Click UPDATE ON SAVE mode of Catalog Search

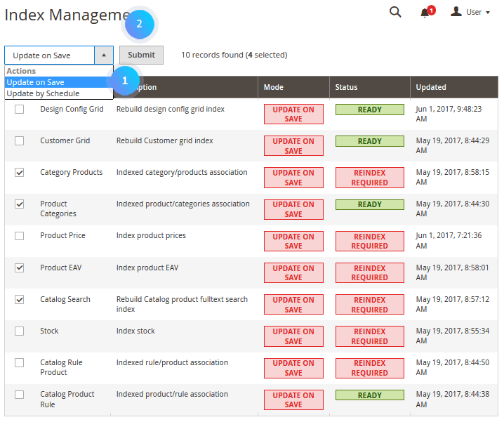pyautogui.click(x=293, y=305)
